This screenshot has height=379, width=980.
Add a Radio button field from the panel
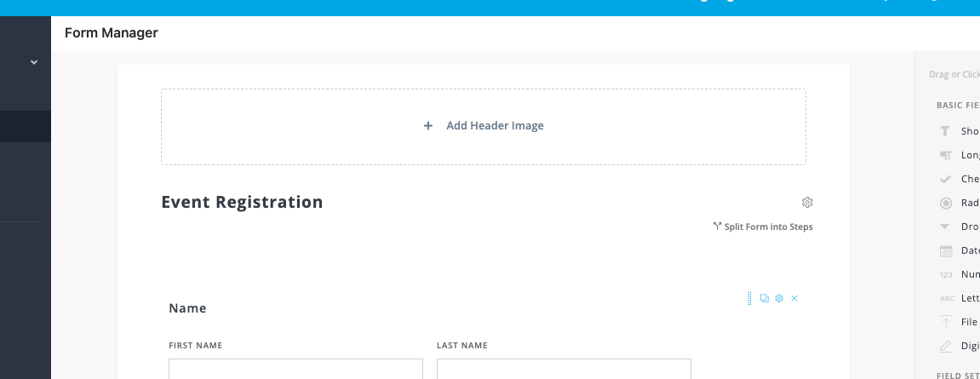point(958,203)
